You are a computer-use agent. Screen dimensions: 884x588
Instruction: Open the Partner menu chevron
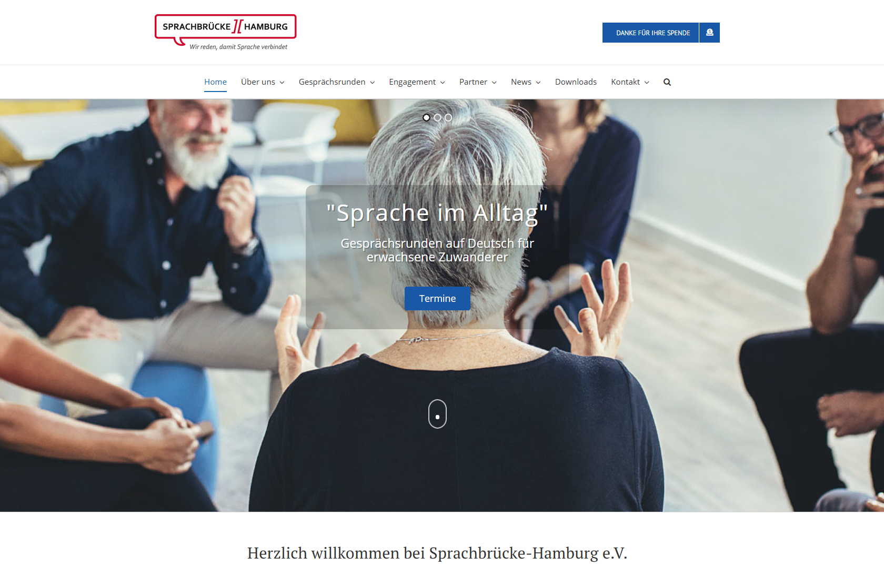[494, 83]
